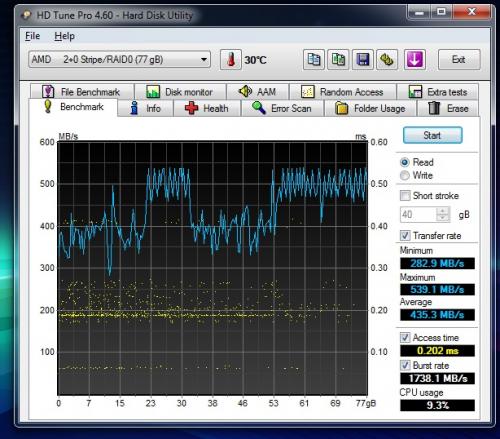
Task: Save screenshot using floppy disk icon
Action: (x=363, y=60)
